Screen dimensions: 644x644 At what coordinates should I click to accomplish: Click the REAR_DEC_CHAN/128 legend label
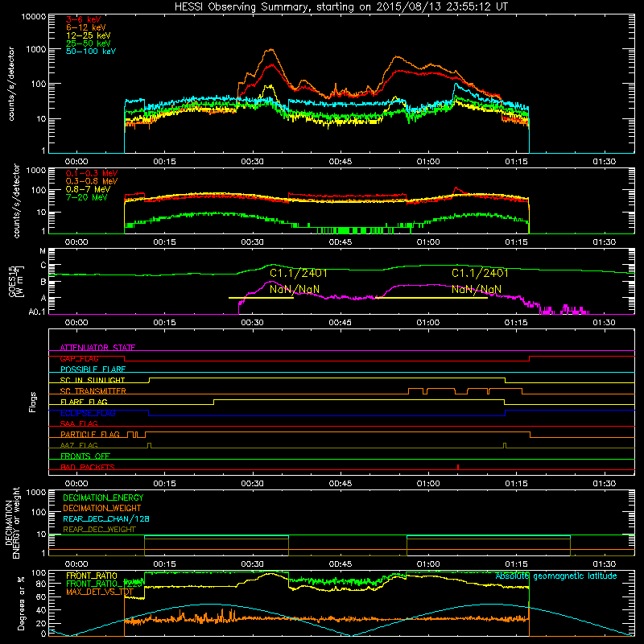(106, 518)
